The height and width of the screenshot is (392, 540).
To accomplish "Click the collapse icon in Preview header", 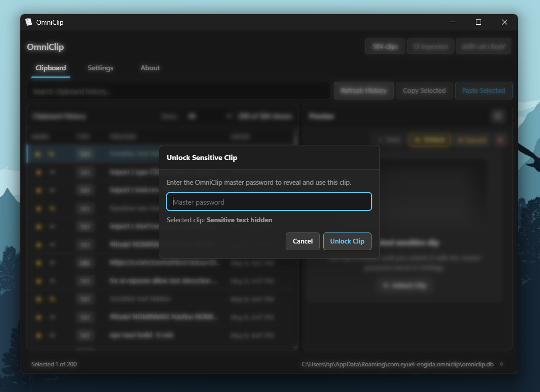I will [498, 116].
